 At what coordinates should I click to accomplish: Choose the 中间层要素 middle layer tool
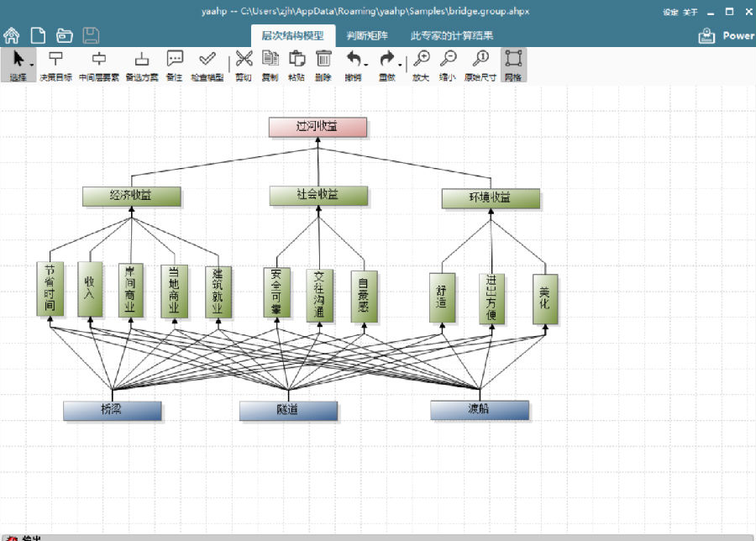pyautogui.click(x=99, y=65)
